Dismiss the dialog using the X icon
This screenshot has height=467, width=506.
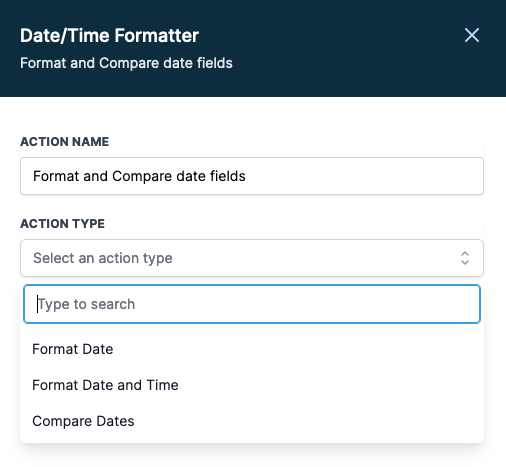pos(472,35)
